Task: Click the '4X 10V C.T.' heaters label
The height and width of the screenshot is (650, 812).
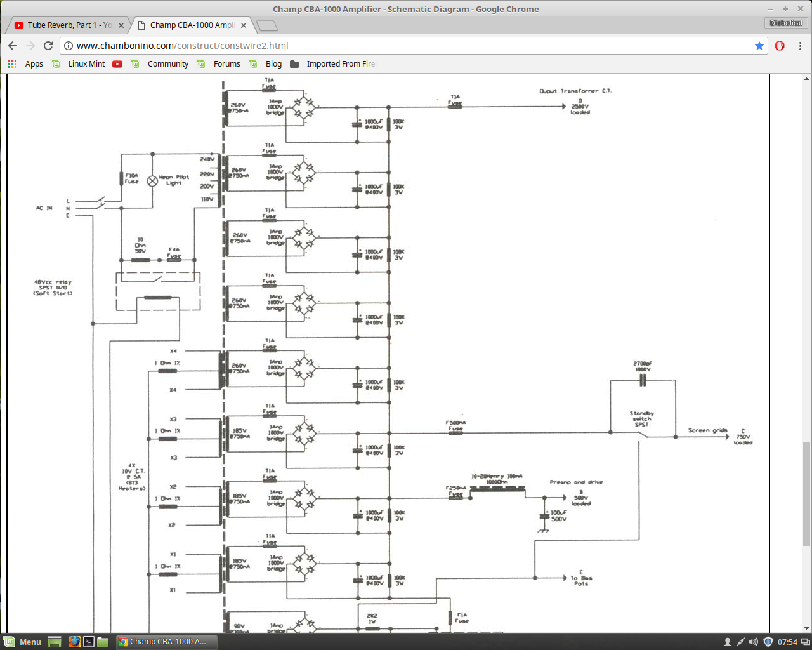Action: (x=133, y=477)
